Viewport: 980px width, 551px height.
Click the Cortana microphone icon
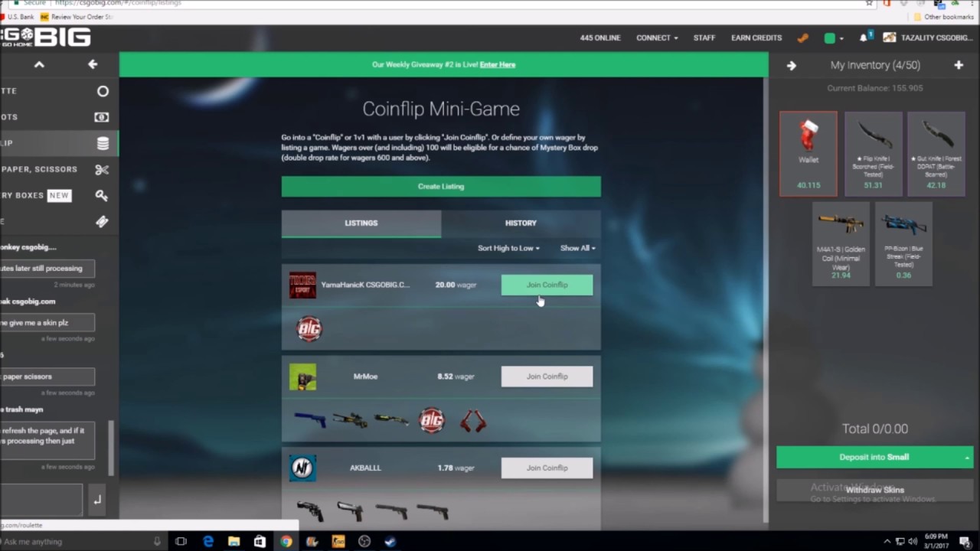(x=157, y=542)
